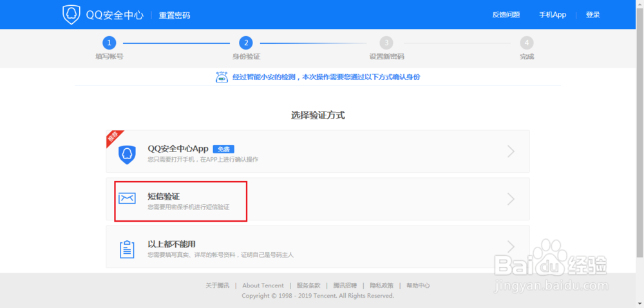Click the Copyright 1998 - 2019 Tencent text
644x308 pixels.
(x=317, y=296)
